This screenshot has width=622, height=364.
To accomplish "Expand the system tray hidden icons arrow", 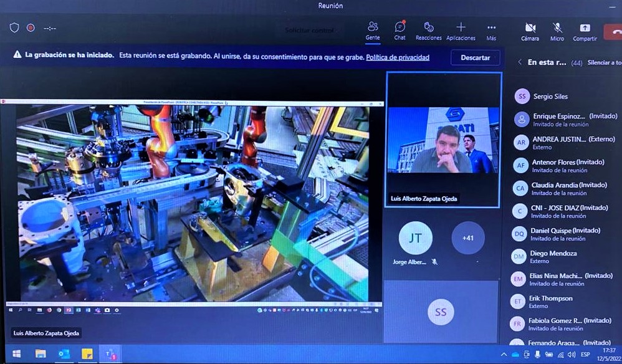I will [504, 355].
